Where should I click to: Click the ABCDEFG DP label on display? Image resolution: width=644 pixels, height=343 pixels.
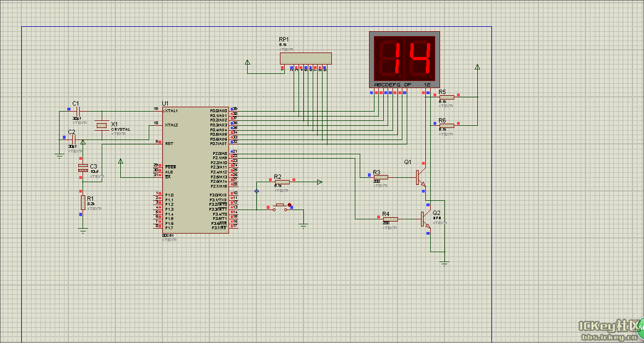(x=392, y=85)
